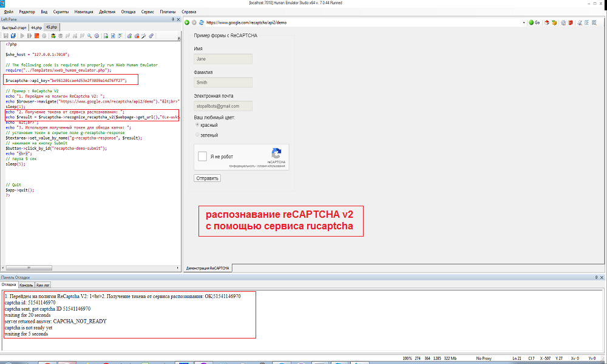The image size is (607, 364).
Task: Click the browser Back green arrow
Action: (x=187, y=22)
